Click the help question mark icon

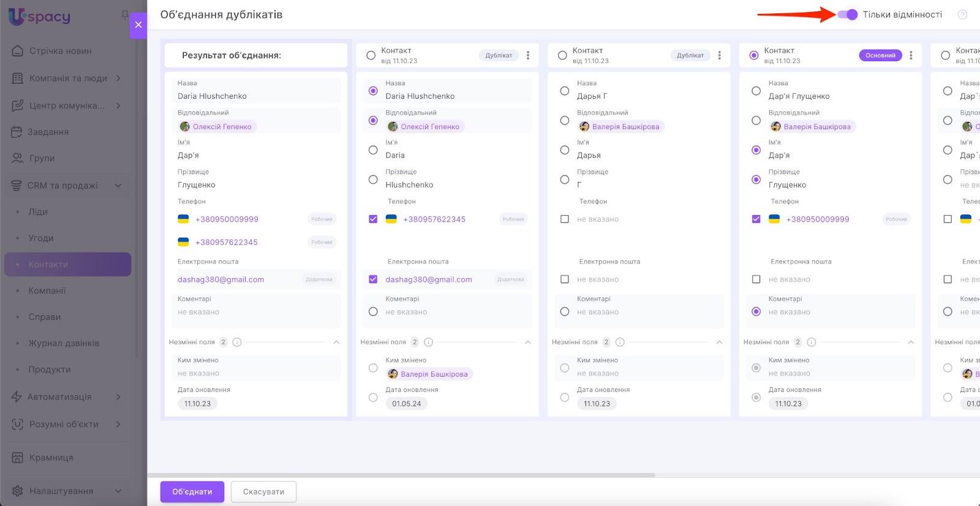(962, 15)
